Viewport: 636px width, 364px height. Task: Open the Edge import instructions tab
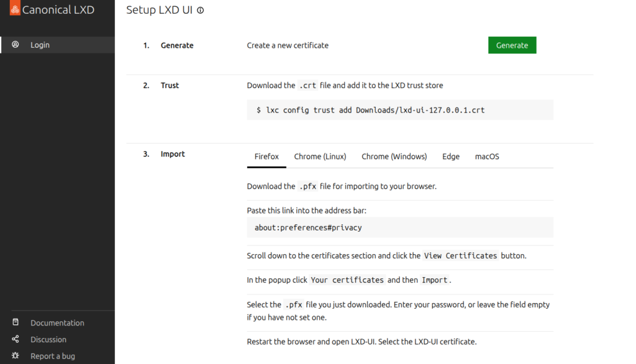451,157
